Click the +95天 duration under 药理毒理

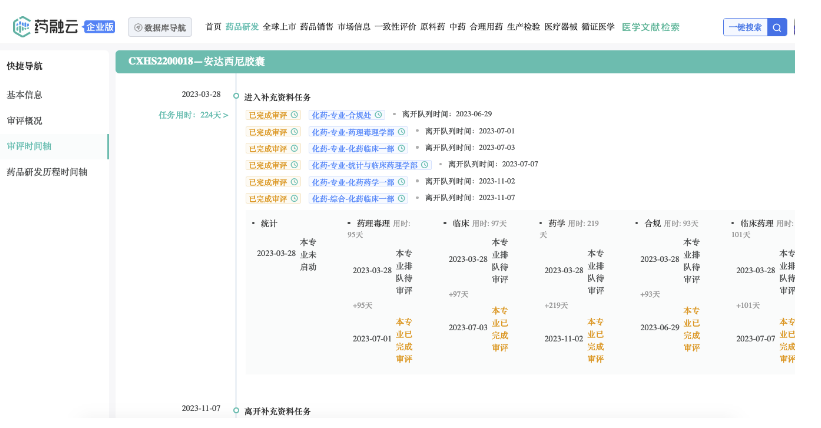tap(362, 305)
